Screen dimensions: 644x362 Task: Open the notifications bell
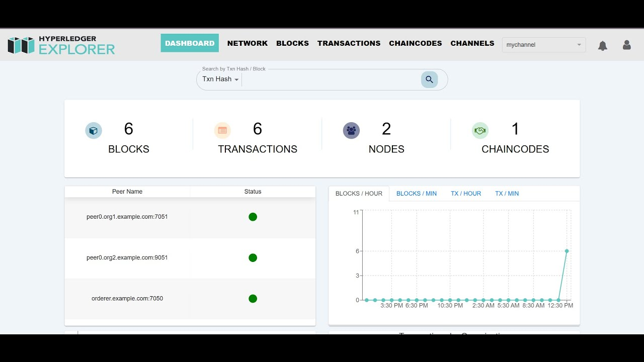pos(603,46)
